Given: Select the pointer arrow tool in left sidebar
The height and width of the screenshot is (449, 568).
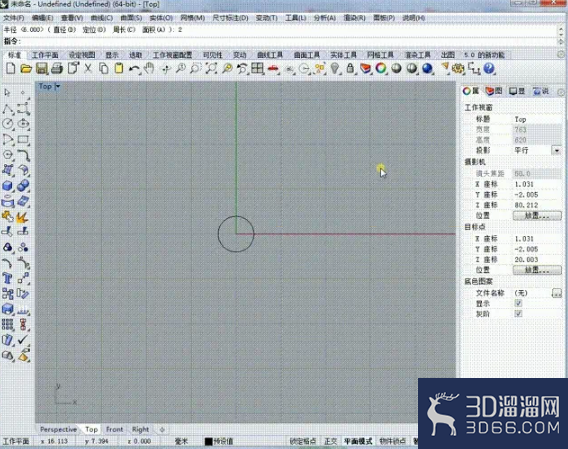Looking at the screenshot, I should click(x=7, y=93).
